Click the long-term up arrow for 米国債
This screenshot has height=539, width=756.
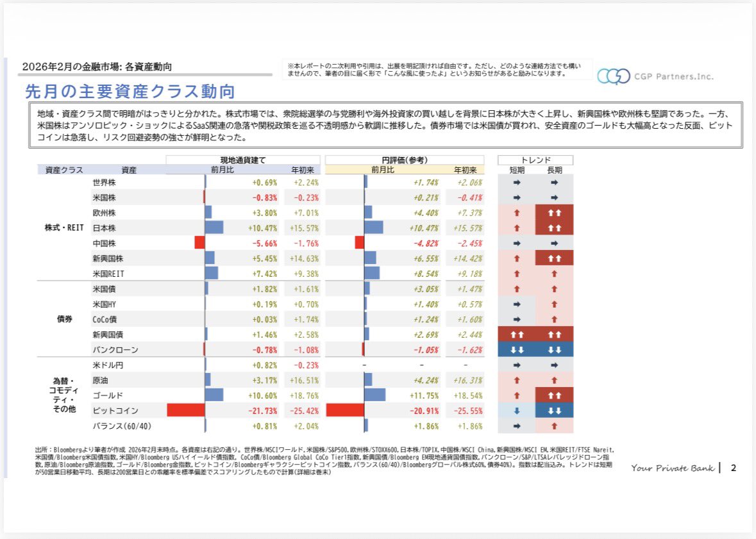(554, 289)
